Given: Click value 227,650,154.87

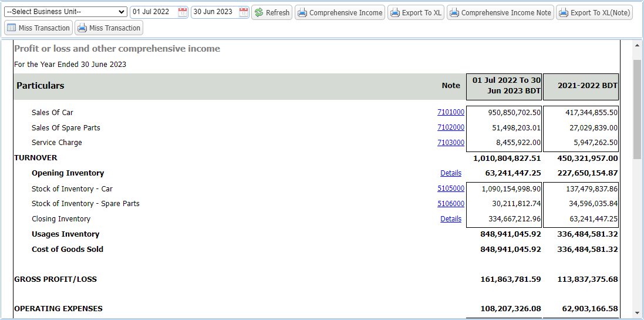Looking at the screenshot, I should [588, 173].
